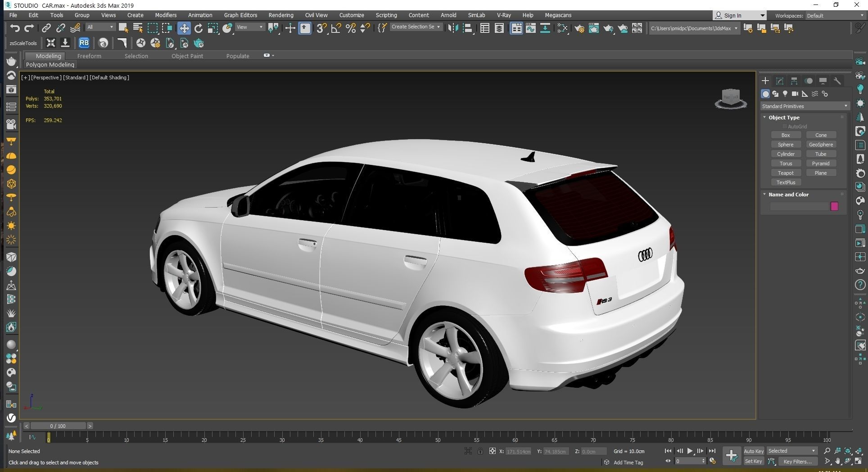Click the Teapot primitive button
Screen dimensions: 868x472
coord(786,173)
